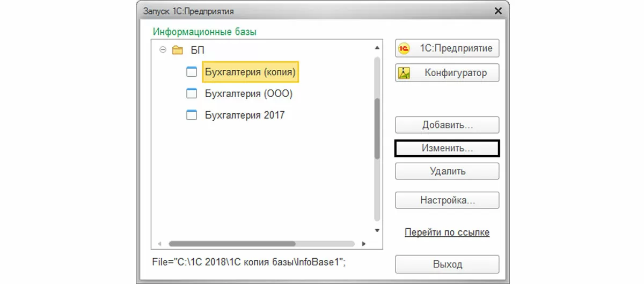This screenshot has width=644, height=284.
Task: Select the Бухгалтерия (копия) base
Action: [x=251, y=71]
